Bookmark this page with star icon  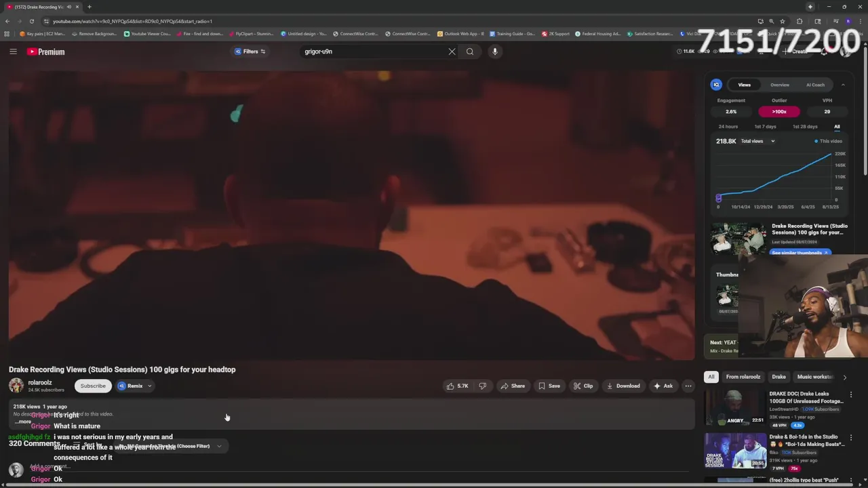click(782, 21)
